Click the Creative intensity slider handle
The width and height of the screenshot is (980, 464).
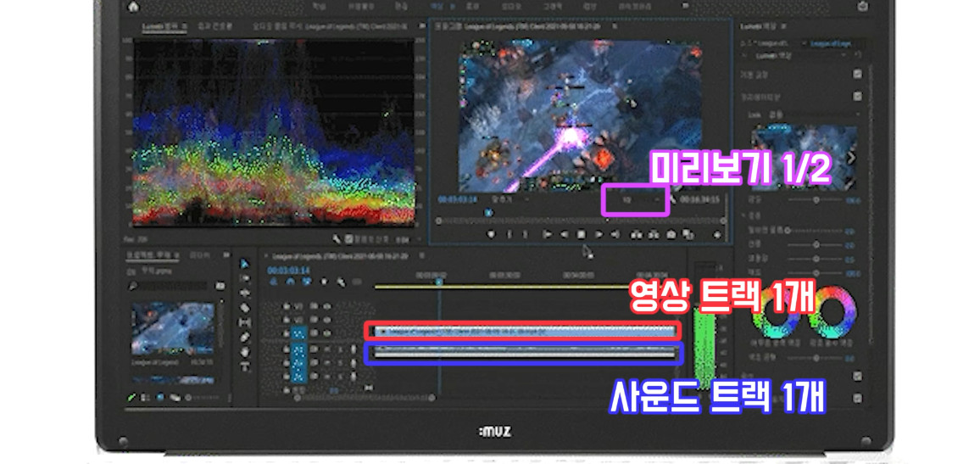816,198
